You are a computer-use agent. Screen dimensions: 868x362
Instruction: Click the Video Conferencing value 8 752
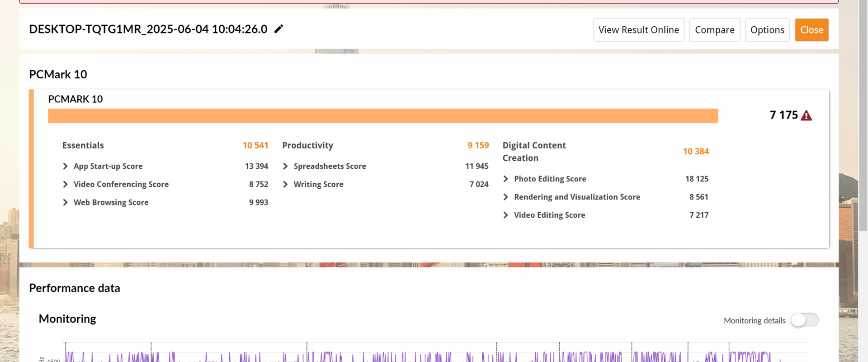coord(259,184)
